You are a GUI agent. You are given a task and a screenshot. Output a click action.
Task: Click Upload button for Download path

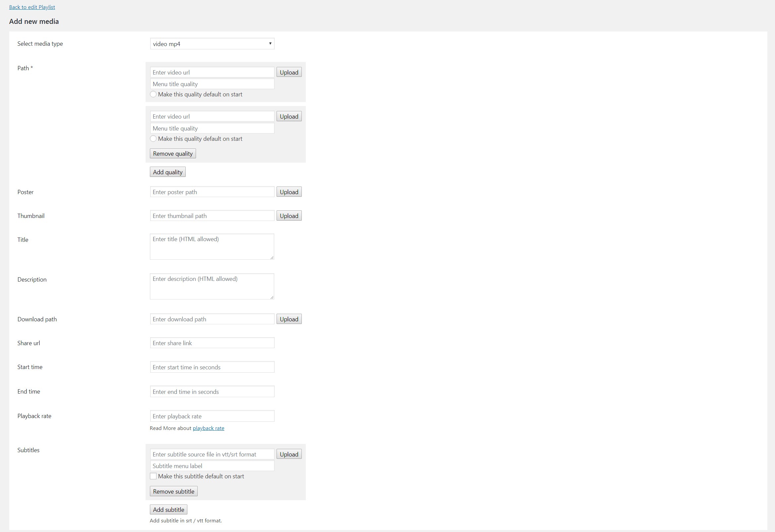pyautogui.click(x=289, y=319)
